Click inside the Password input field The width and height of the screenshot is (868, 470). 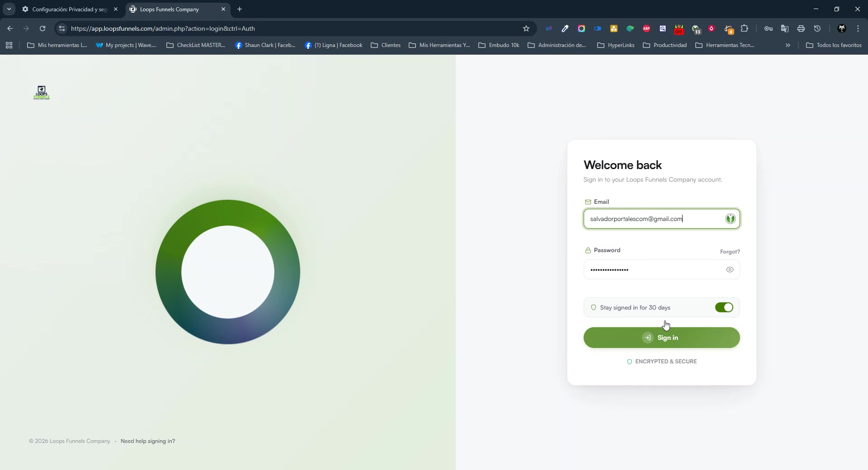coord(653,270)
